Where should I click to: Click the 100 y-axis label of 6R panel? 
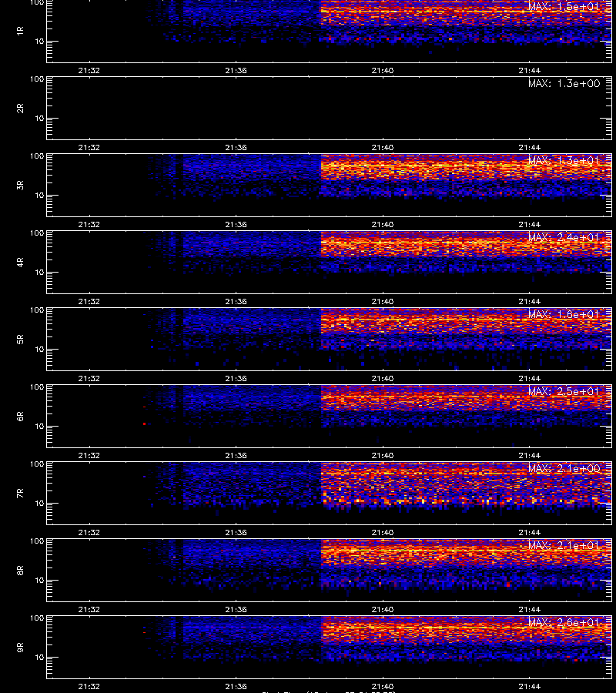coord(37,387)
